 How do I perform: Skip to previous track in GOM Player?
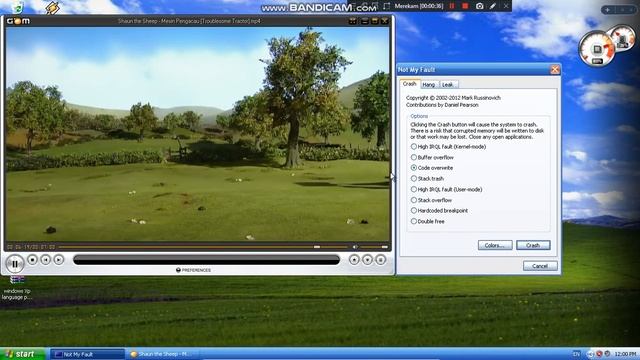(45, 260)
